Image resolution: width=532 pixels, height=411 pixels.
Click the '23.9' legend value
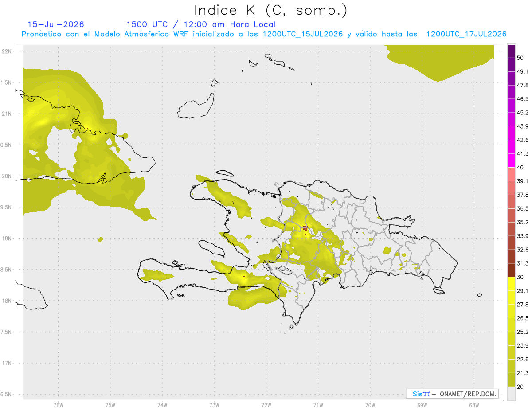click(x=523, y=346)
